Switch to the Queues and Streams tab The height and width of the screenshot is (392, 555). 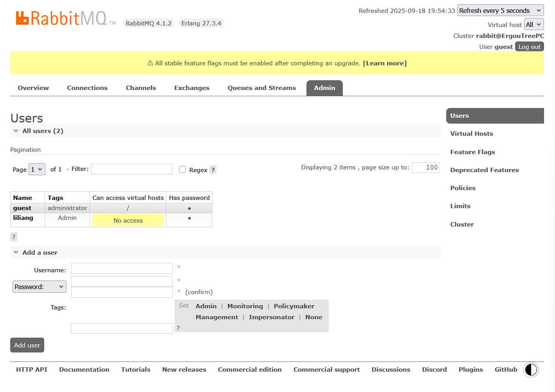[x=261, y=88]
